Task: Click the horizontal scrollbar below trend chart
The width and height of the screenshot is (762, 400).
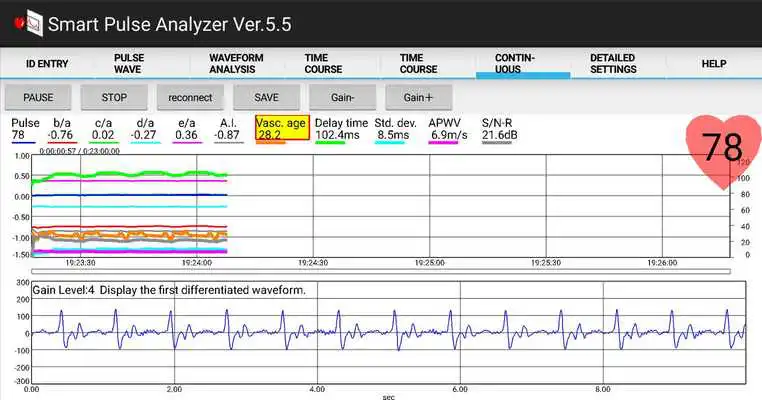Action: [381, 272]
